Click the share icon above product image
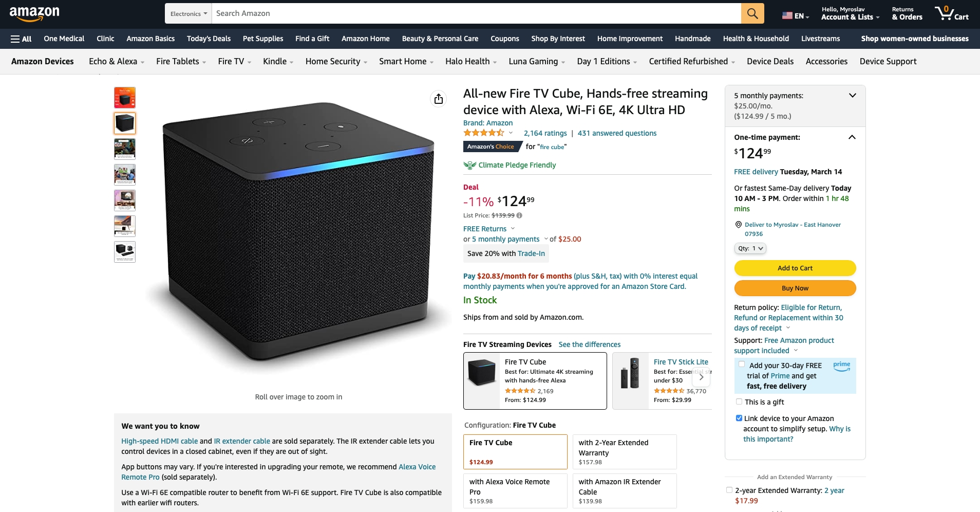Image resolution: width=980 pixels, height=512 pixels. (438, 99)
